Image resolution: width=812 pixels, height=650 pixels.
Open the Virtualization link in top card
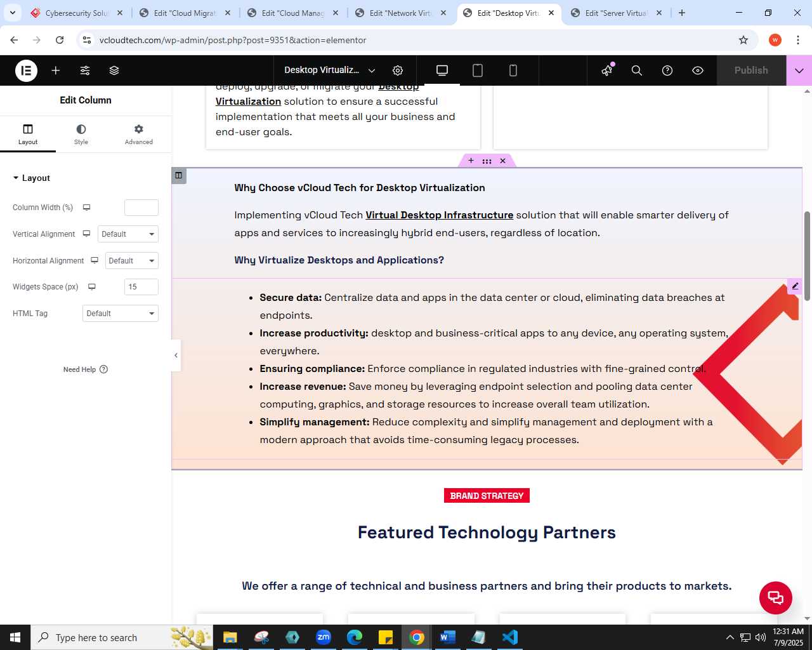(248, 102)
